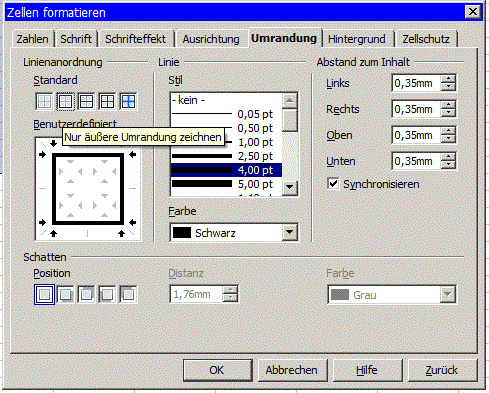Viewport: 489px width, 393px height.
Task: Switch to the Zahlen tab
Action: [x=32, y=39]
